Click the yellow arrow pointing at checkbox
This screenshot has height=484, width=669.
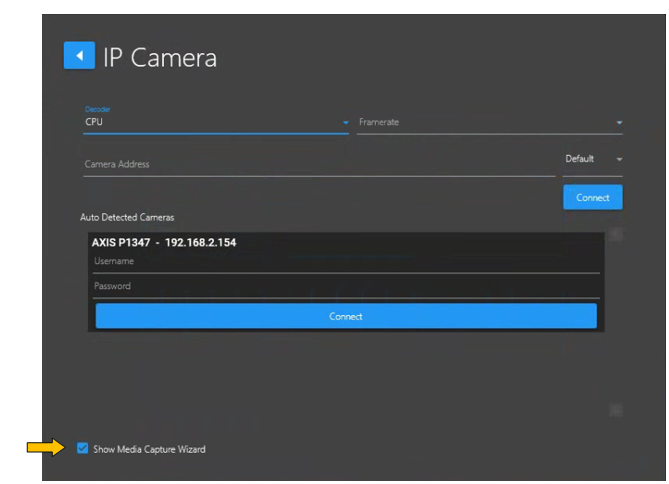tap(45, 448)
